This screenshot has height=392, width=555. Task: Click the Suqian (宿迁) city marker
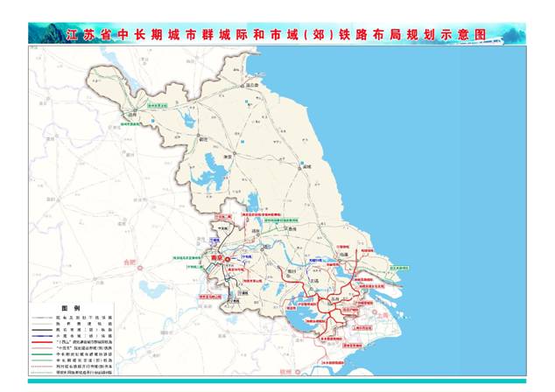(200, 137)
